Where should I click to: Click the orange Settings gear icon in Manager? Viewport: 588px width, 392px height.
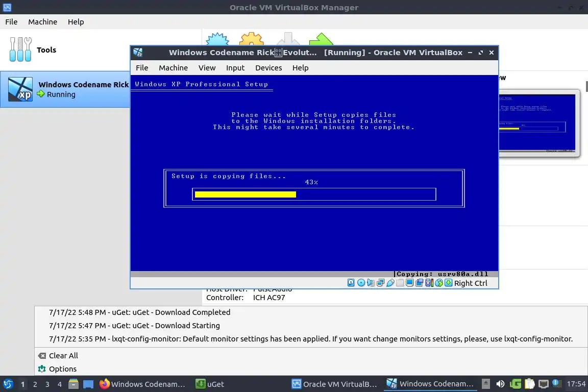pyautogui.click(x=251, y=39)
